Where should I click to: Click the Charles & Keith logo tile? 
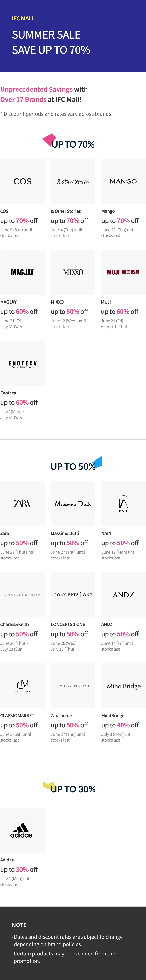[x=22, y=595]
